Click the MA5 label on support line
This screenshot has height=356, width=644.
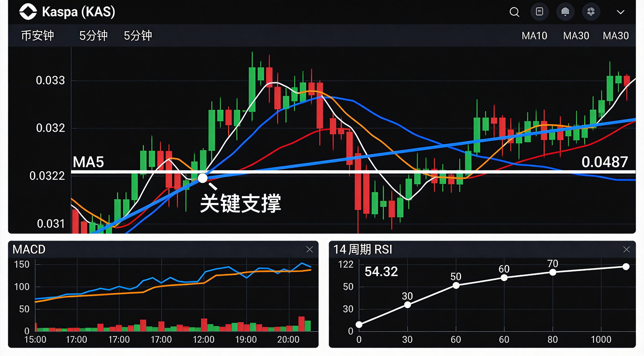tap(88, 162)
